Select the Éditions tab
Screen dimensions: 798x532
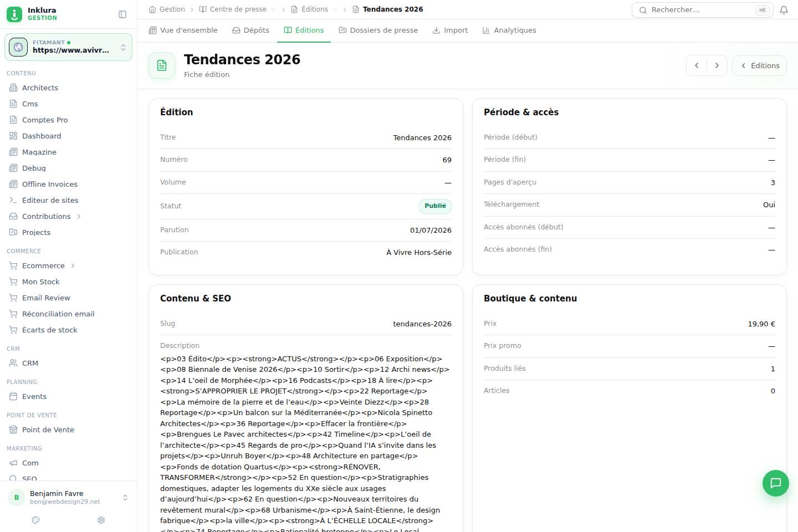(304, 30)
